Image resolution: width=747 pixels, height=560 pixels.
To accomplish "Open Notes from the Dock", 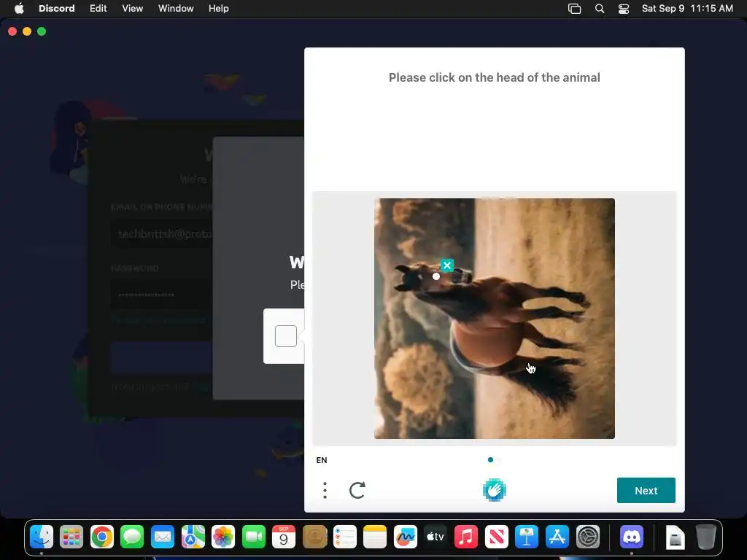I will tap(375, 537).
